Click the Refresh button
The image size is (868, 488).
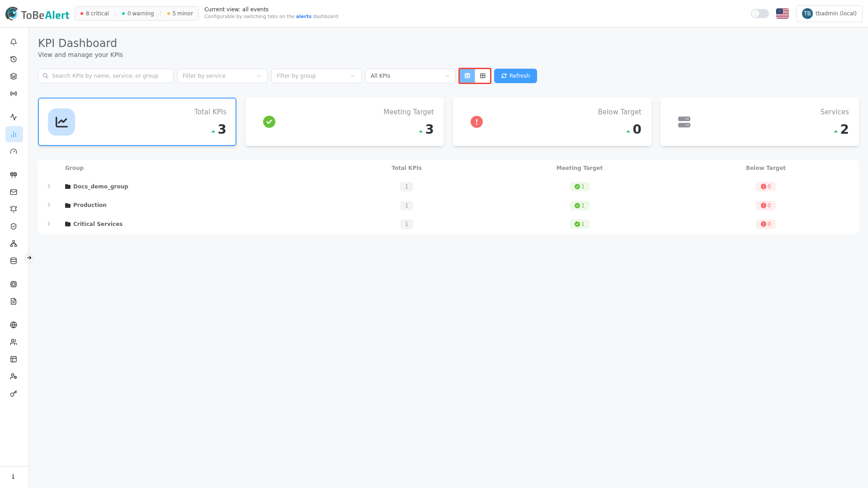point(515,76)
